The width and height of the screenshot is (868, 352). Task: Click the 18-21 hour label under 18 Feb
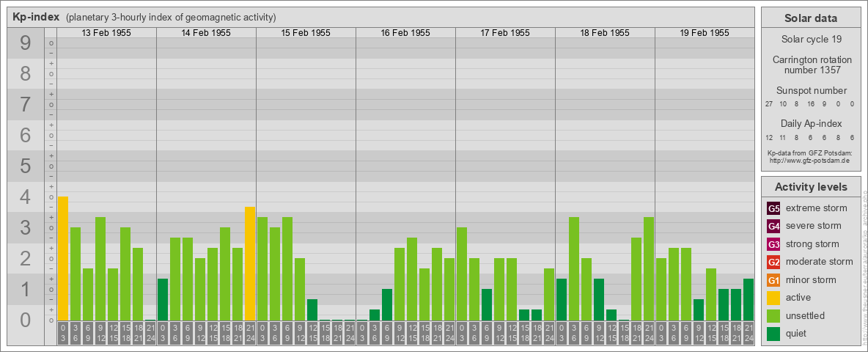(x=636, y=334)
